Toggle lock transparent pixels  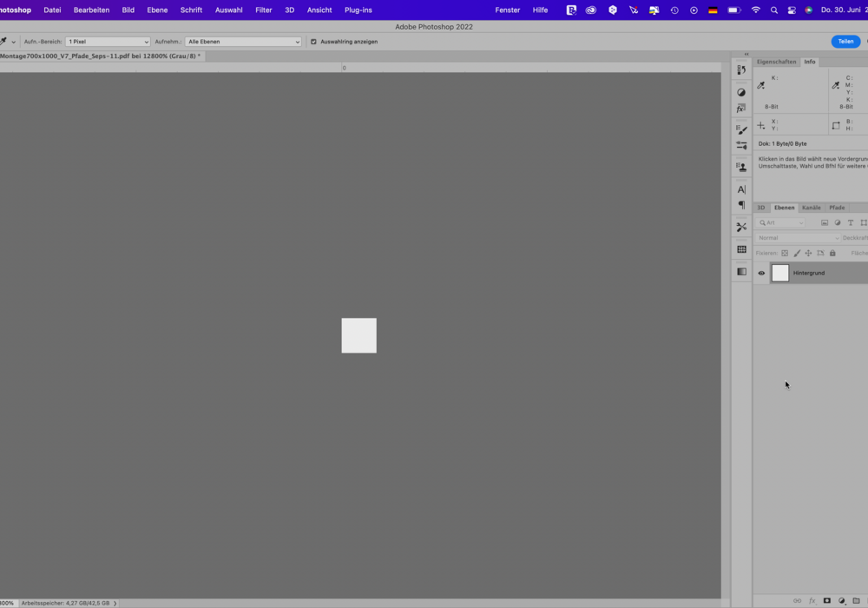point(785,253)
